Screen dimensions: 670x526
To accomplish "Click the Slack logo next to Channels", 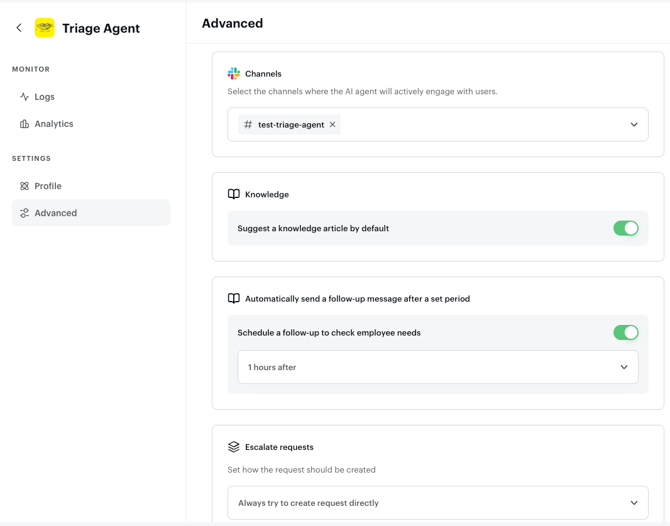I will click(233, 74).
